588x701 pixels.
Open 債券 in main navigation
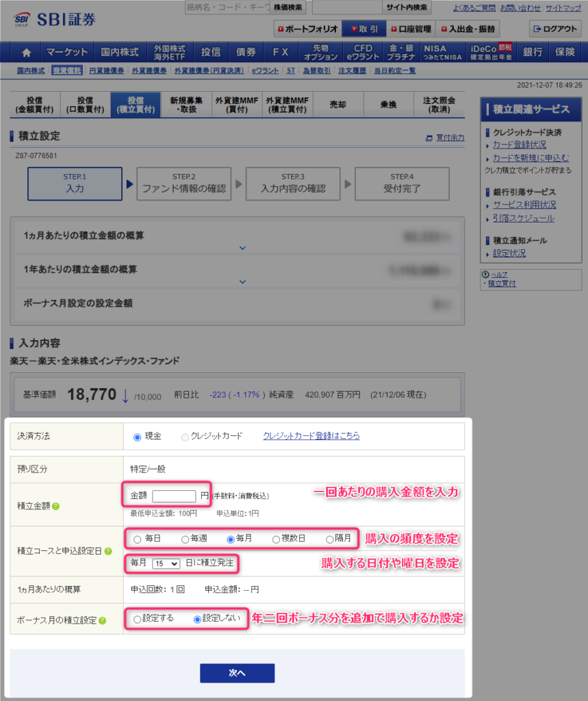coord(246,52)
